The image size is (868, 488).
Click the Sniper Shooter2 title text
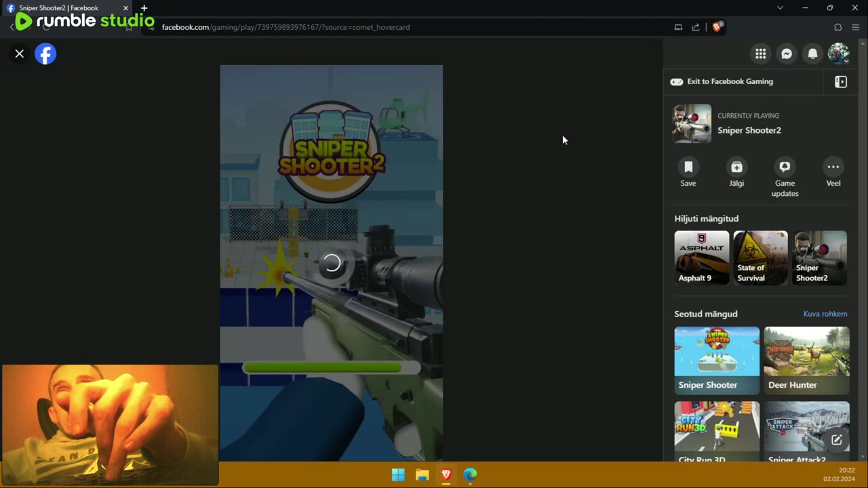pyautogui.click(x=749, y=130)
